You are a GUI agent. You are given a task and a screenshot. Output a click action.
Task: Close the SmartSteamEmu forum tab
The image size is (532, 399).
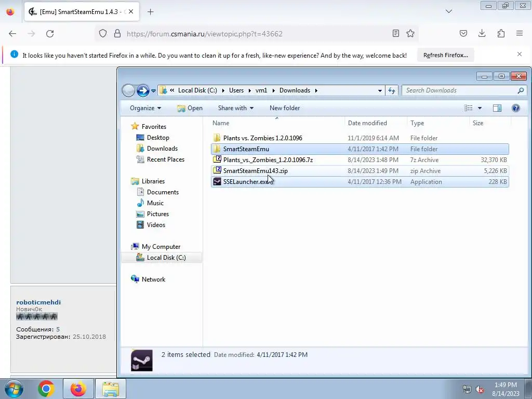pos(131,11)
